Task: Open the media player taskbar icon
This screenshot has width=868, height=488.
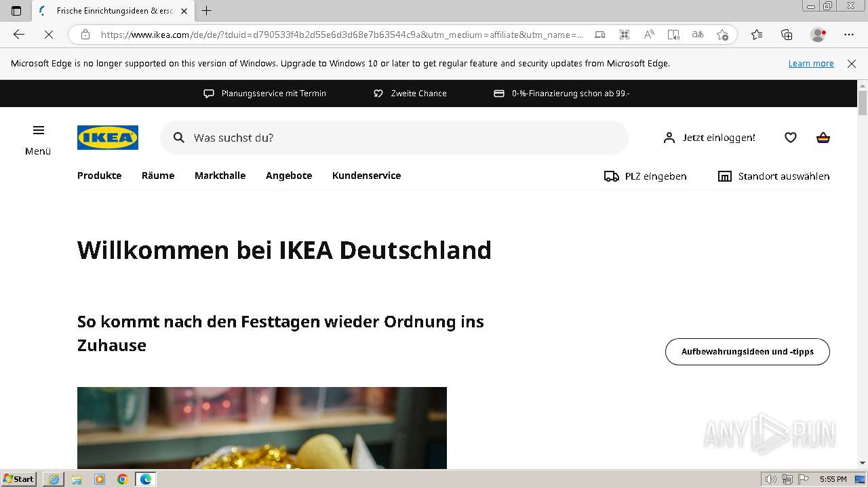Action: point(100,479)
